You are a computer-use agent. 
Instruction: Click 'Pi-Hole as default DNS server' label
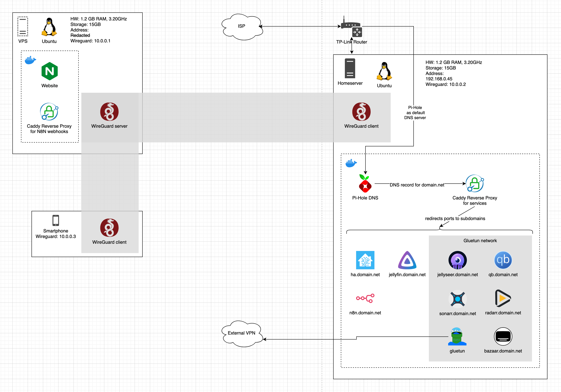[x=415, y=113]
